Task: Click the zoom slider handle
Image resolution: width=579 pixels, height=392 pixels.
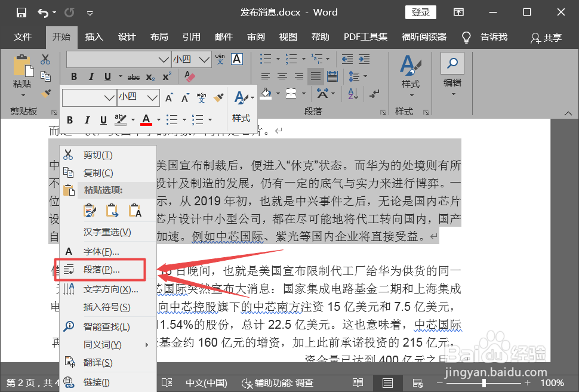Action: pos(483,383)
